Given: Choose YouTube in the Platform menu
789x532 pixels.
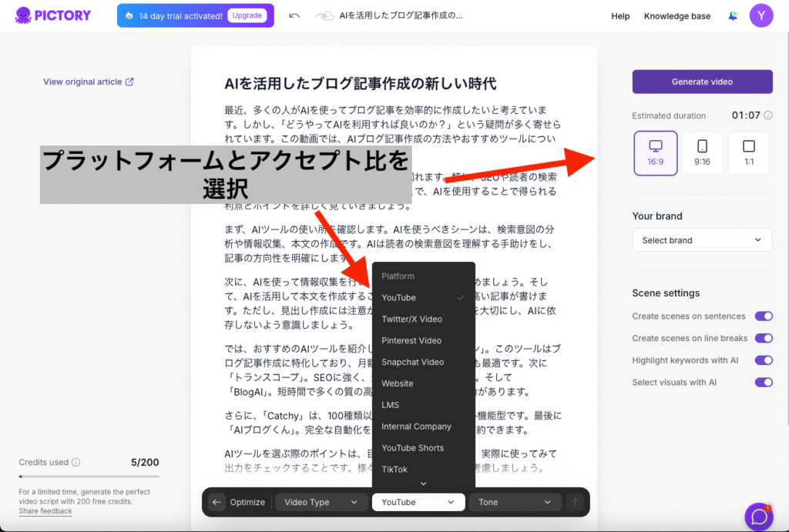Looking at the screenshot, I should click(423, 298).
